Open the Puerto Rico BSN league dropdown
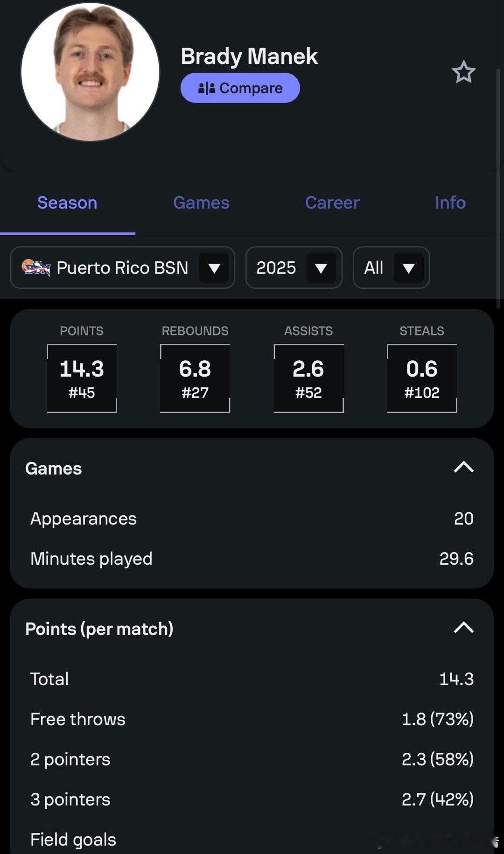This screenshot has height=854, width=504. click(214, 268)
